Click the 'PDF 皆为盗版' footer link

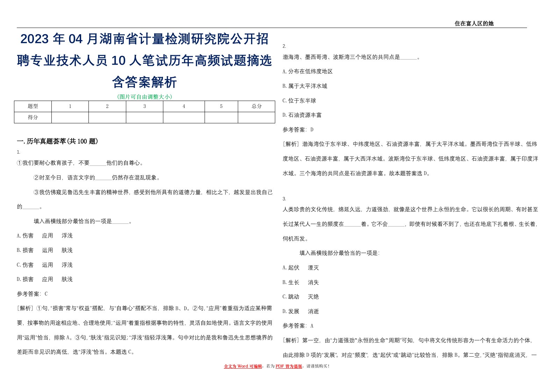pos(289,366)
